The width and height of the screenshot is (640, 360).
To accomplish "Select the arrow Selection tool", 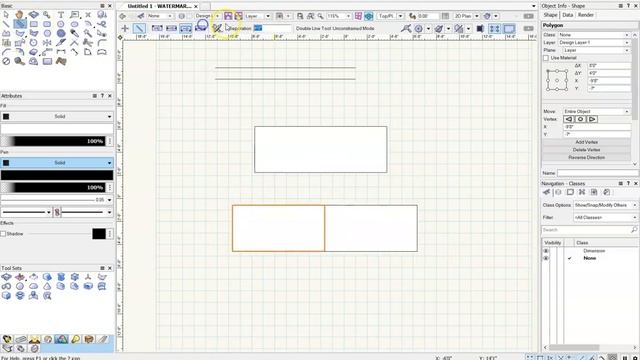I will [x=6, y=15].
